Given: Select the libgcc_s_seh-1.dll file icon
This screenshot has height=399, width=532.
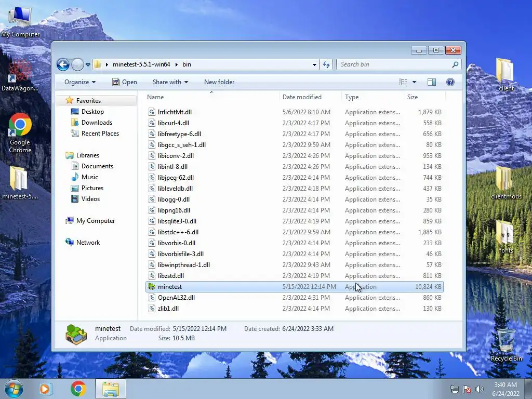Looking at the screenshot, I should click(x=152, y=145).
